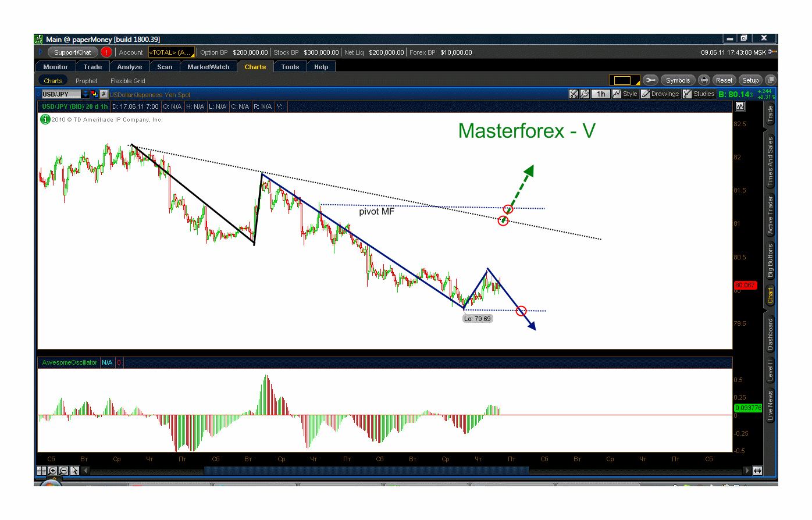Click the clock wrench icon beside time
The image size is (812, 520).
pyautogui.click(x=772, y=52)
